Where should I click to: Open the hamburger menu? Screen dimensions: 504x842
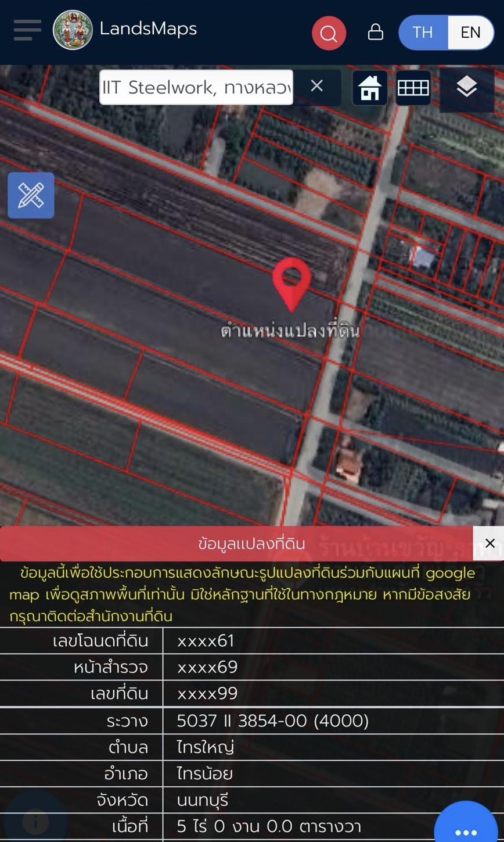tap(27, 30)
